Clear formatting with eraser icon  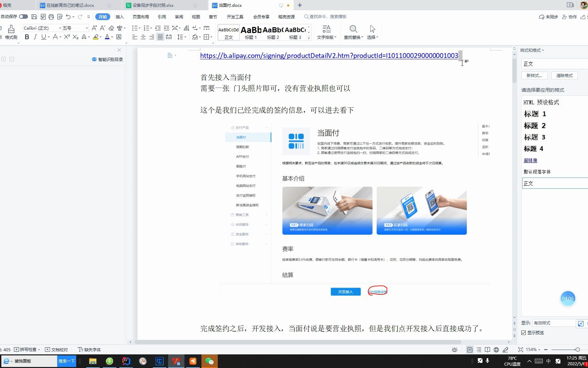pyautogui.click(x=111, y=28)
